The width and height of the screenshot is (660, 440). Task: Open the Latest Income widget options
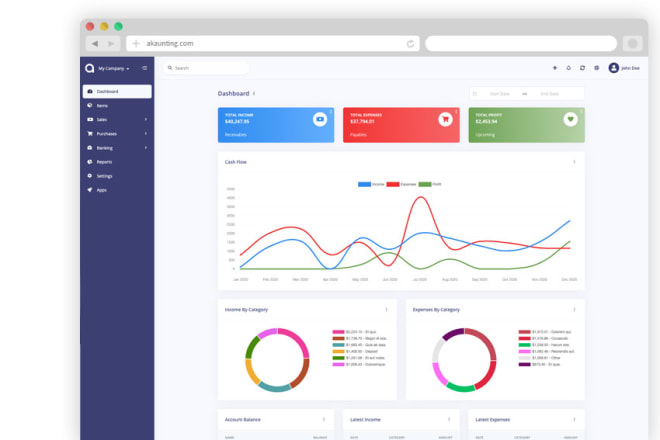point(449,419)
